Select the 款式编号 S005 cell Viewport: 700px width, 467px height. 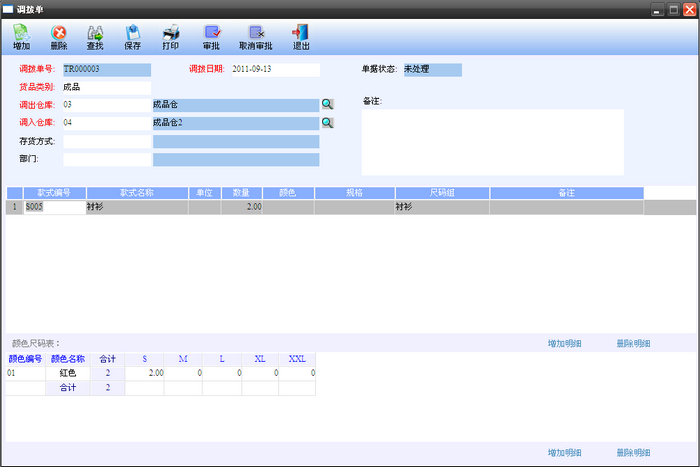pos(55,207)
